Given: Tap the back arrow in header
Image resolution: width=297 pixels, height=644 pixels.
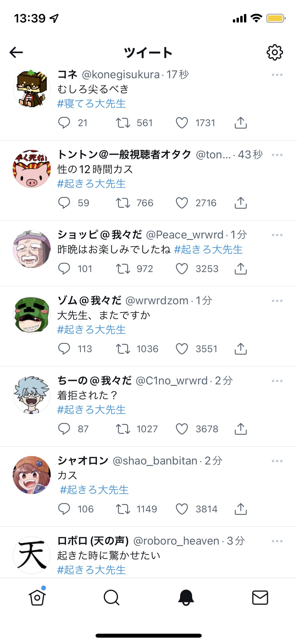Looking at the screenshot, I should click(16, 52).
